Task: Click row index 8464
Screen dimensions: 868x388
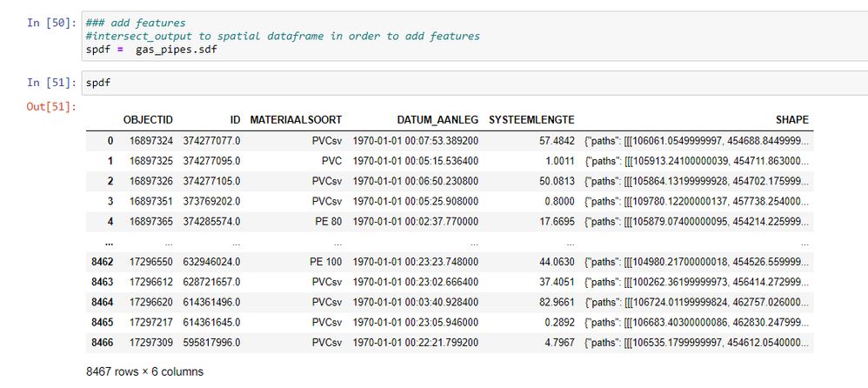Action: [x=103, y=302]
